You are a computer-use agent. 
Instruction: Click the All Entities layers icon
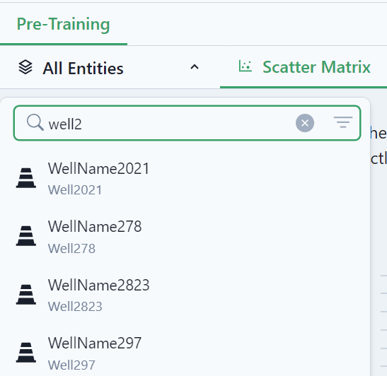click(25, 67)
